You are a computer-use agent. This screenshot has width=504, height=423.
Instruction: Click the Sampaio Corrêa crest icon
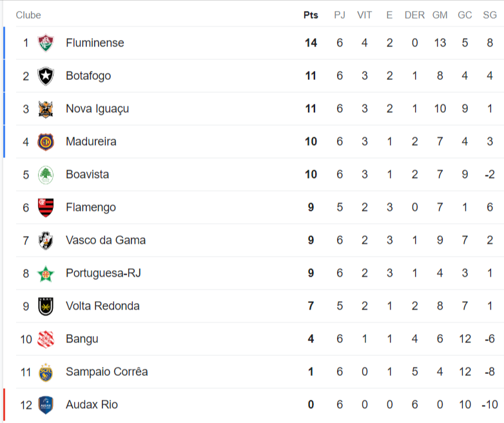pos(46,372)
